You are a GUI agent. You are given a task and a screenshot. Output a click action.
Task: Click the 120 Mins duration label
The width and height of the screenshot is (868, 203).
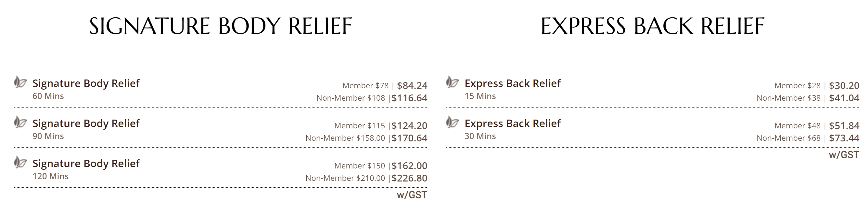click(x=51, y=176)
